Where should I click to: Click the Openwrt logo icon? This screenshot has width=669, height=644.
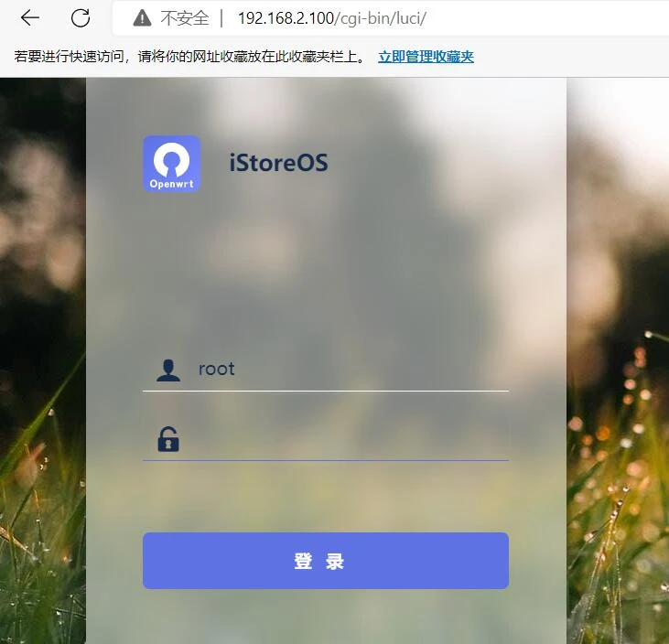(171, 164)
